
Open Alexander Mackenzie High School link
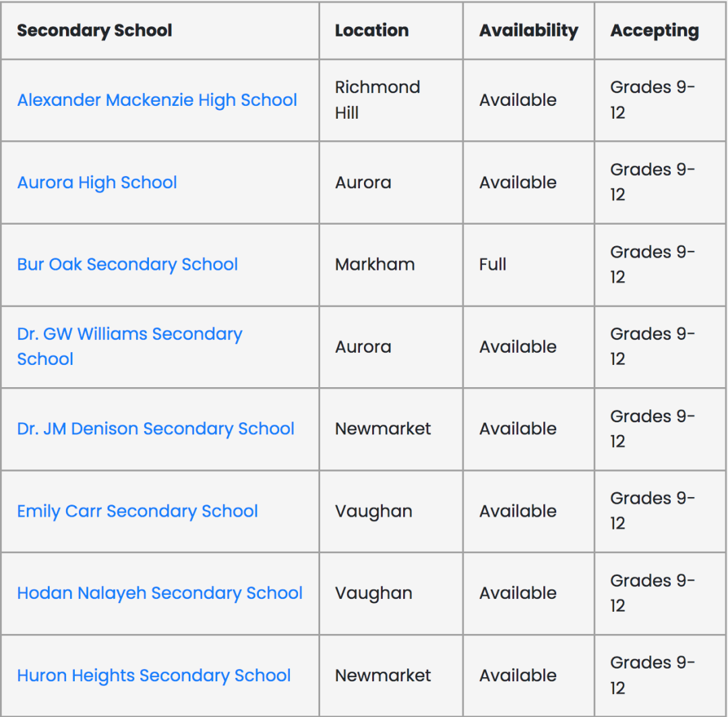click(157, 100)
